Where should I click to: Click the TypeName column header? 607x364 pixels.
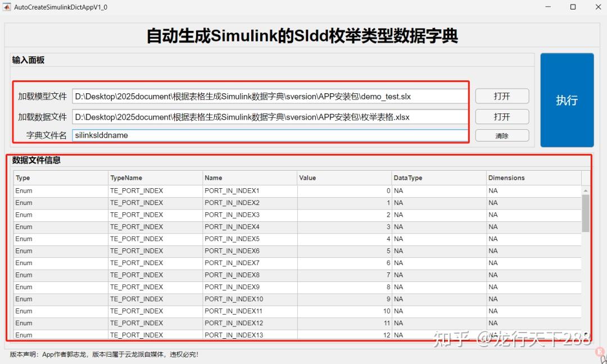coord(155,178)
